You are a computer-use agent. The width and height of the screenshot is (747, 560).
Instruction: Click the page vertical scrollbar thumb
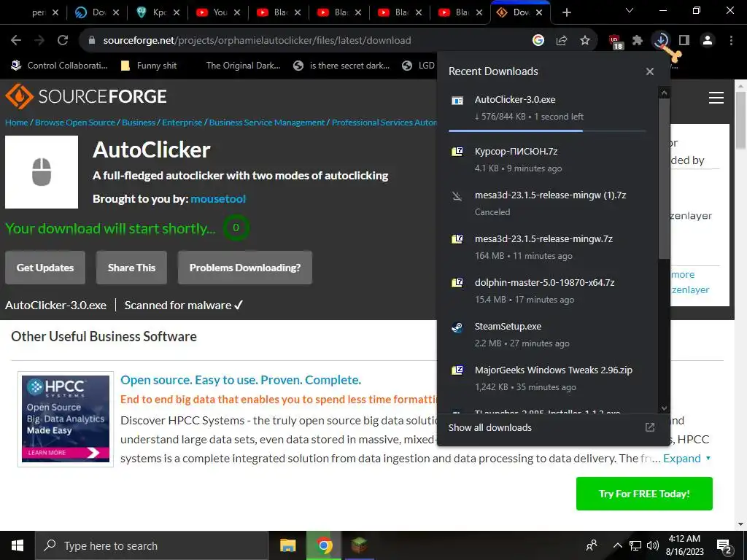pyautogui.click(x=741, y=122)
